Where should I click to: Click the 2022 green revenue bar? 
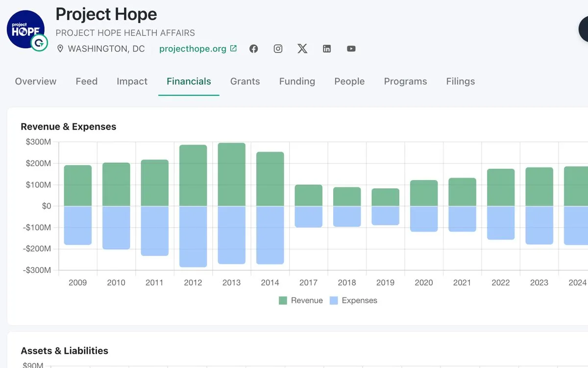[501, 187]
